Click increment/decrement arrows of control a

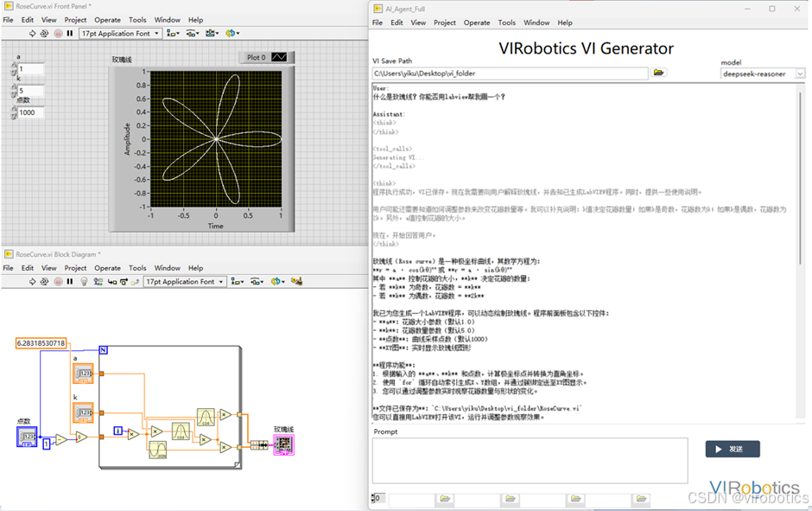(x=14, y=69)
